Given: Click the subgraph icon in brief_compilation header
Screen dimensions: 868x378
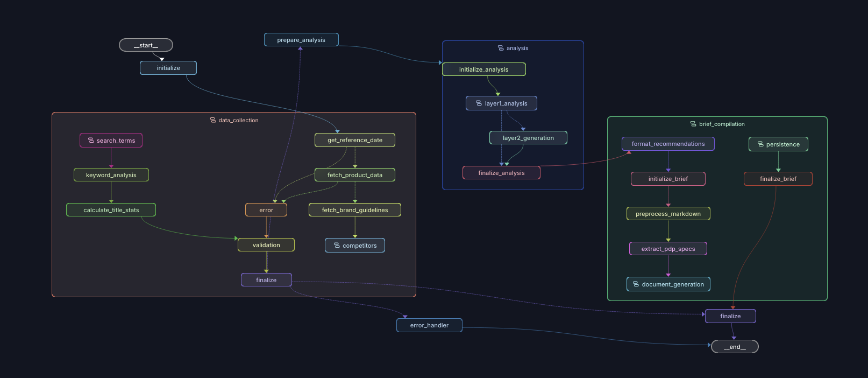Looking at the screenshot, I should (693, 124).
